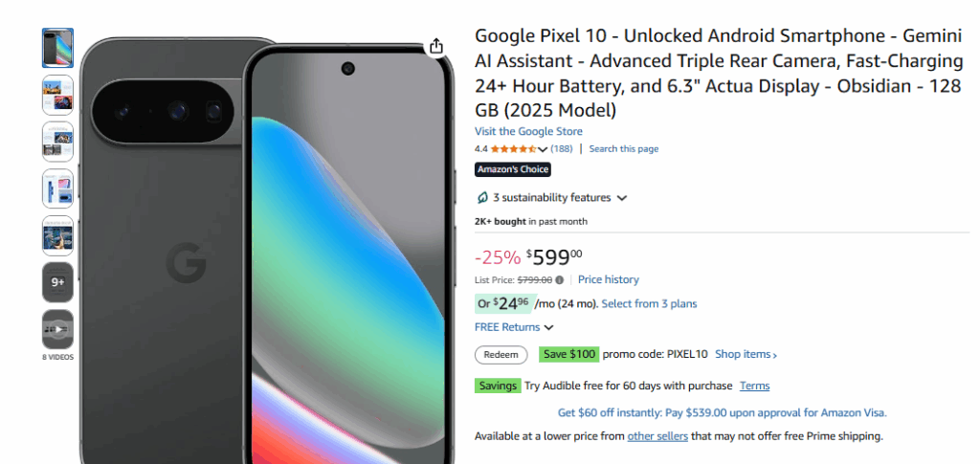Click Select from 3 plans

click(649, 304)
